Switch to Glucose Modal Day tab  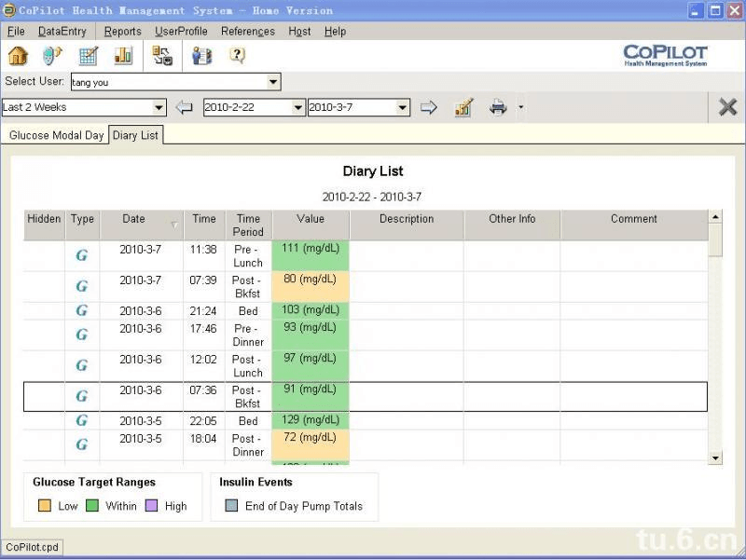pyautogui.click(x=56, y=135)
